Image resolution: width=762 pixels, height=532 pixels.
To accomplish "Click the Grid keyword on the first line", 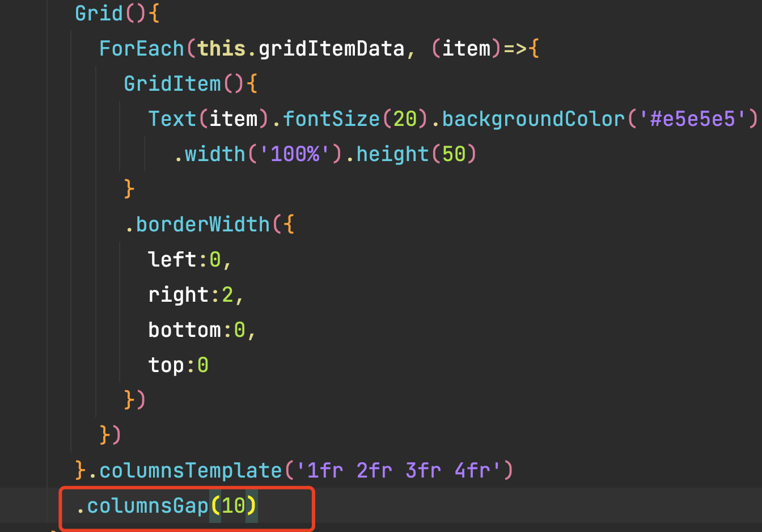I will click(99, 13).
